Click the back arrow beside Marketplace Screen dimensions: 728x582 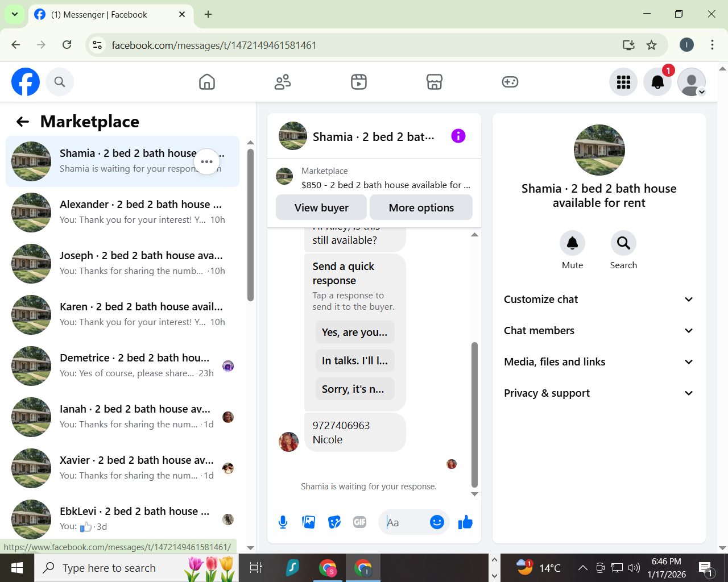click(23, 122)
